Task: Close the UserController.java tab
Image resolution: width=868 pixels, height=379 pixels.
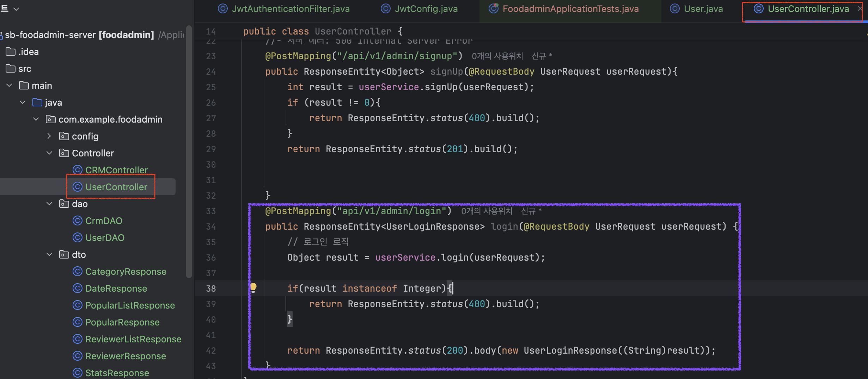Action: pyautogui.click(x=860, y=9)
